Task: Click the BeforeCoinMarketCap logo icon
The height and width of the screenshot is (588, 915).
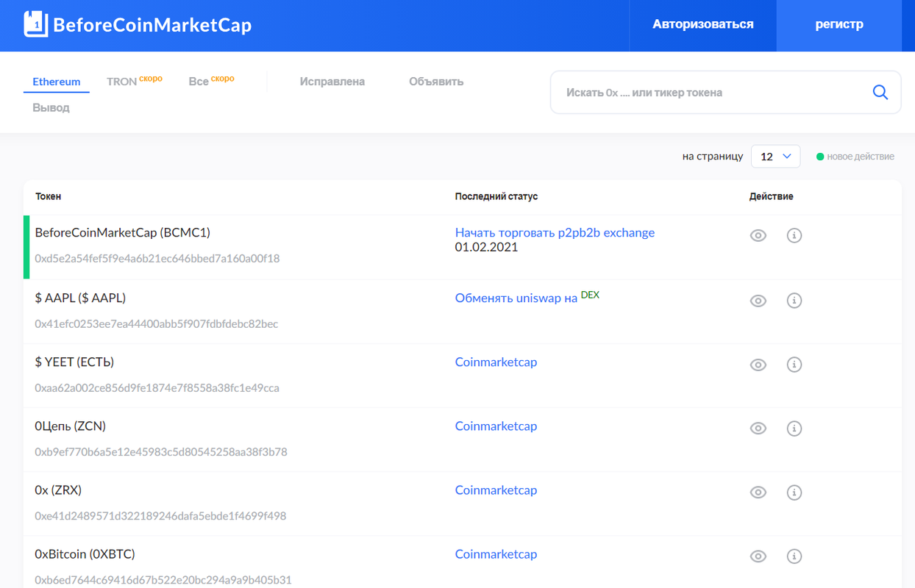Action: click(36, 24)
